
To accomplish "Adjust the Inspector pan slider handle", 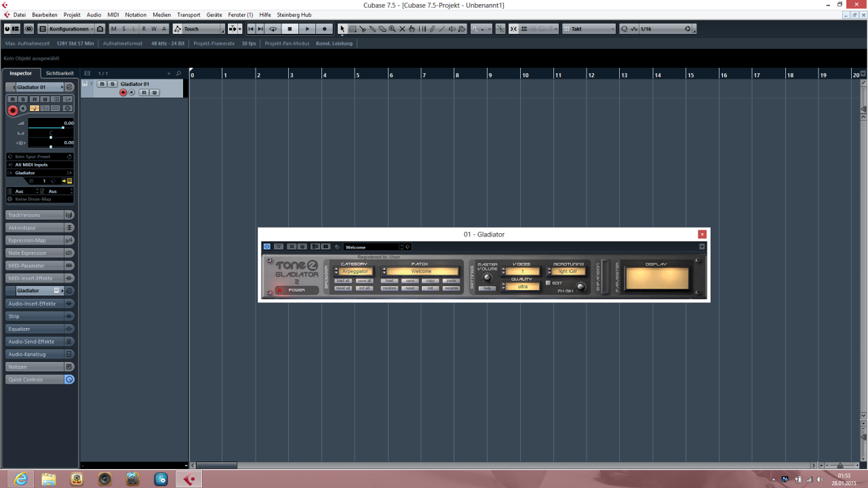I will [51, 137].
